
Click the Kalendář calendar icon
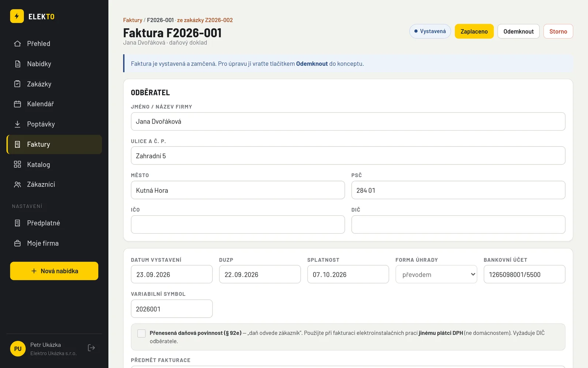pos(17,104)
